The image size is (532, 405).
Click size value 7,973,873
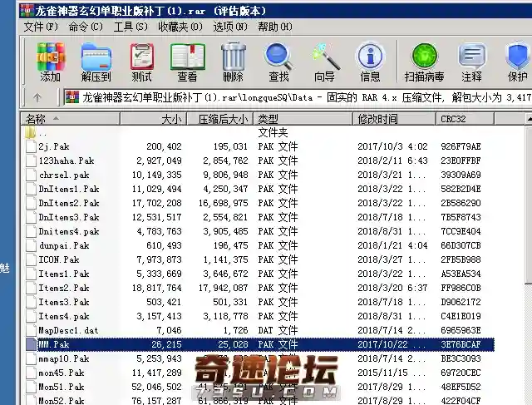click(159, 259)
